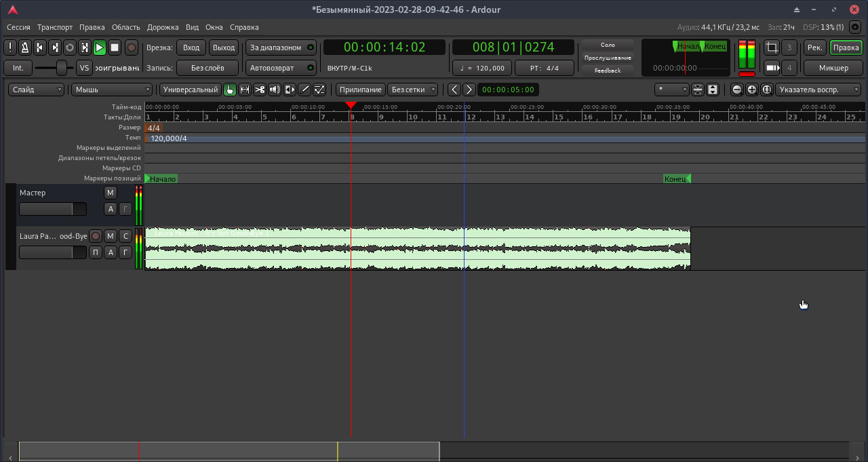Toggle the 'За диапазоном' option
This screenshot has width=868, height=462.
coord(281,47)
